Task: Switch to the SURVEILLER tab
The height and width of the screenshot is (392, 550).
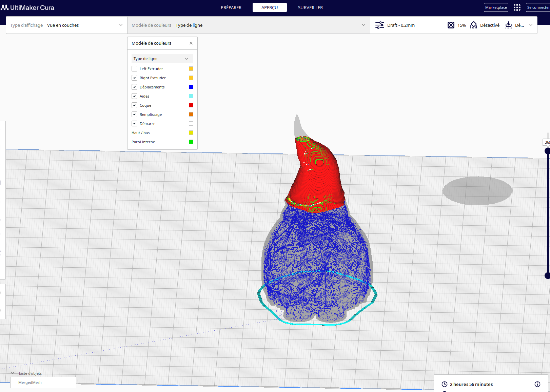Action: tap(310, 7)
